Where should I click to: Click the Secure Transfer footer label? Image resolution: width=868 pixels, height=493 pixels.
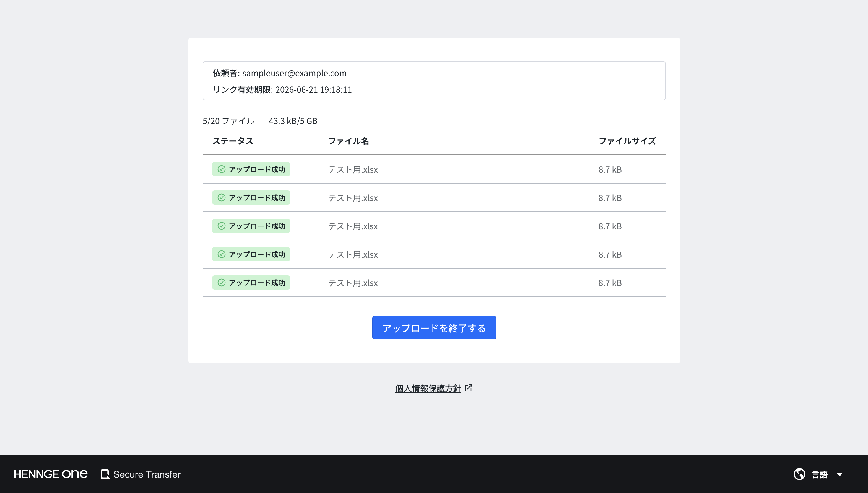pos(147,474)
